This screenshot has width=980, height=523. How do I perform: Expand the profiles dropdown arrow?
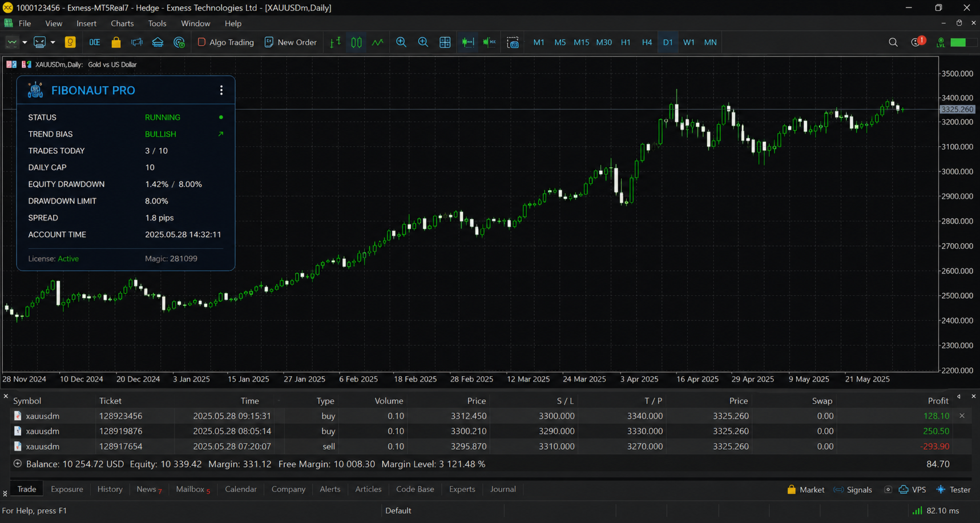(x=53, y=42)
